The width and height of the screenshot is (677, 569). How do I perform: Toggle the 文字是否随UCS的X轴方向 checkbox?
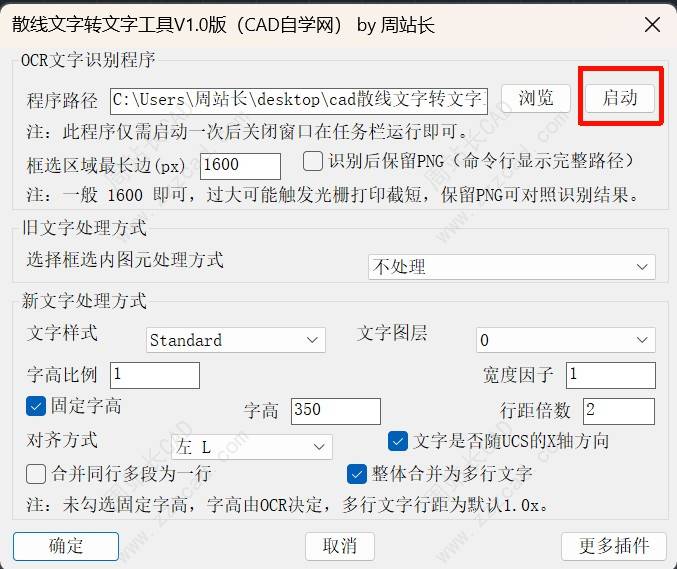tap(398, 441)
